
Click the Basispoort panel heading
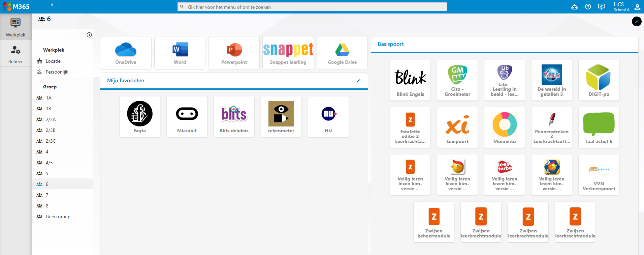pos(391,44)
